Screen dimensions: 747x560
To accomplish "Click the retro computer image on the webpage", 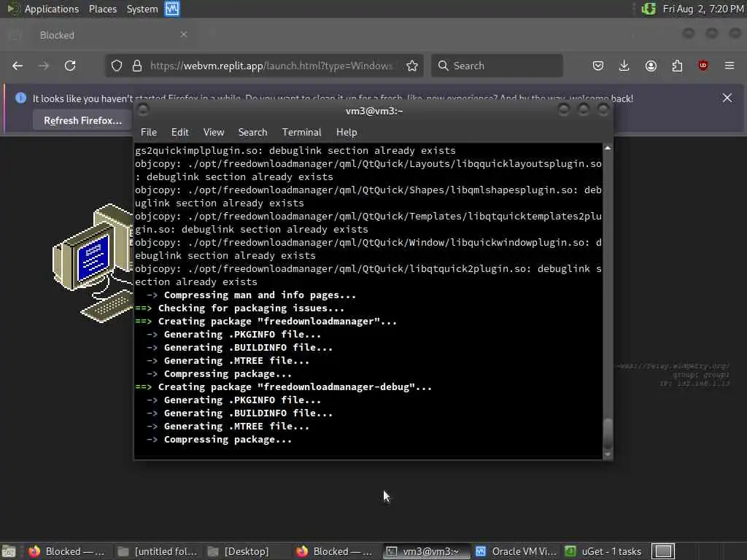I will pyautogui.click(x=93, y=262).
